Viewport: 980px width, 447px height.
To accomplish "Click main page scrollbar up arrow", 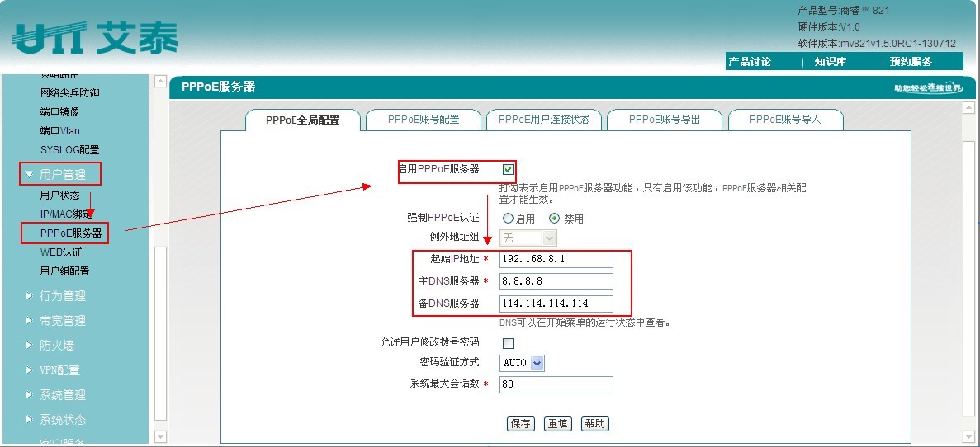I will point(968,107).
